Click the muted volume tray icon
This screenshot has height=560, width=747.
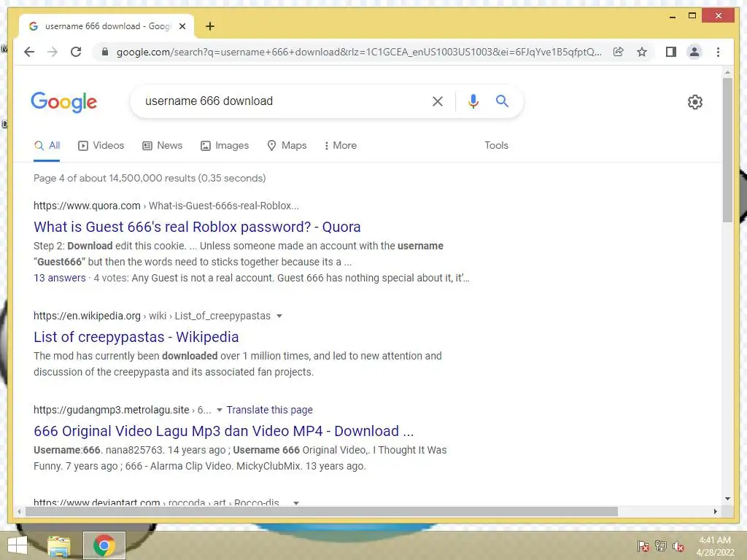pos(678,546)
